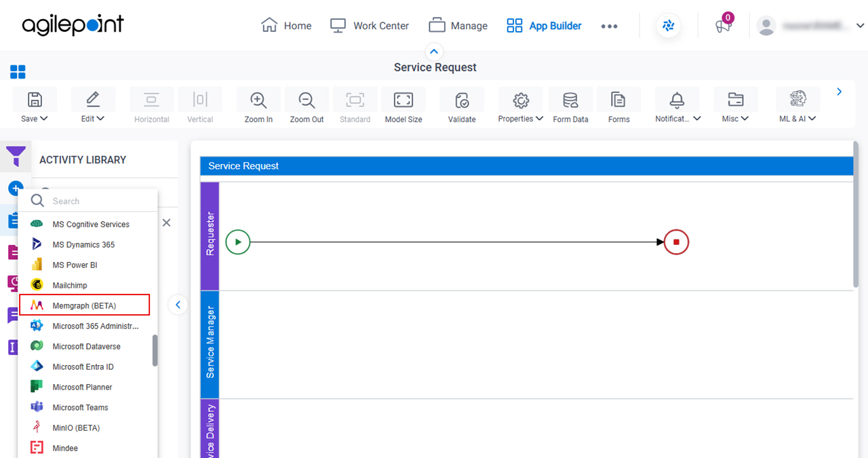868x458 pixels.
Task: Go to the Home menu
Action: pyautogui.click(x=286, y=26)
